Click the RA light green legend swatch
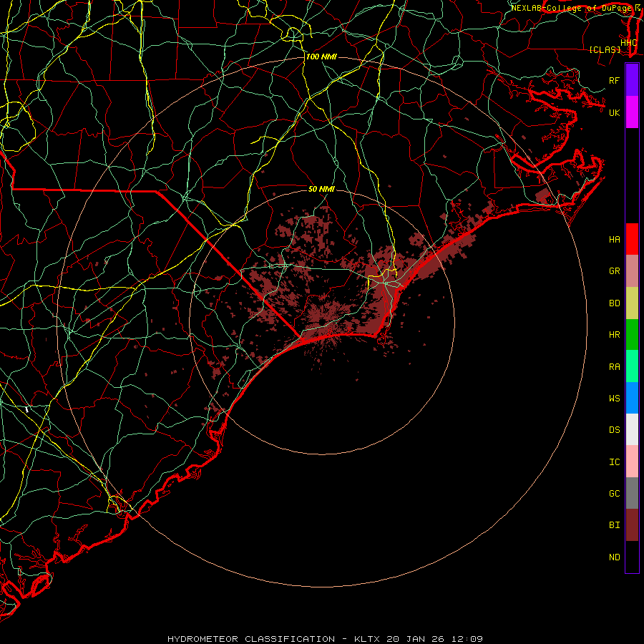 (x=632, y=366)
